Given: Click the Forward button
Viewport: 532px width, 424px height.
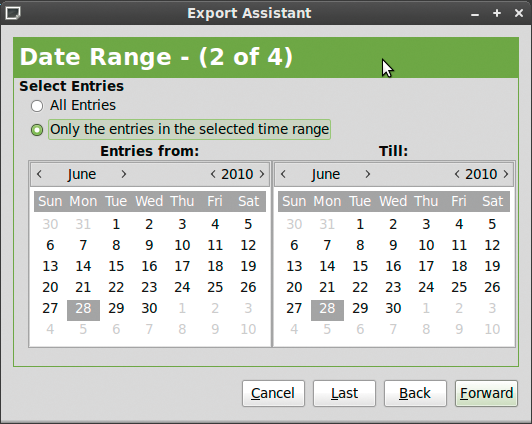Looking at the screenshot, I should point(486,393).
